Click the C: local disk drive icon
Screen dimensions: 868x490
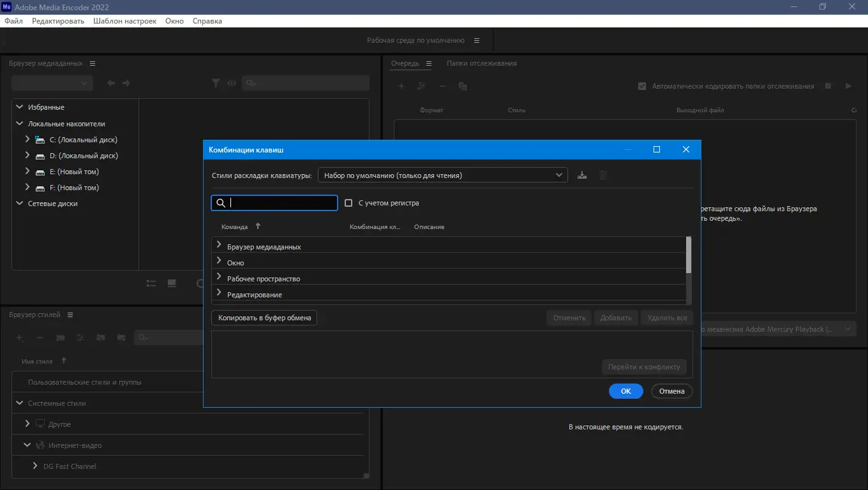click(40, 139)
